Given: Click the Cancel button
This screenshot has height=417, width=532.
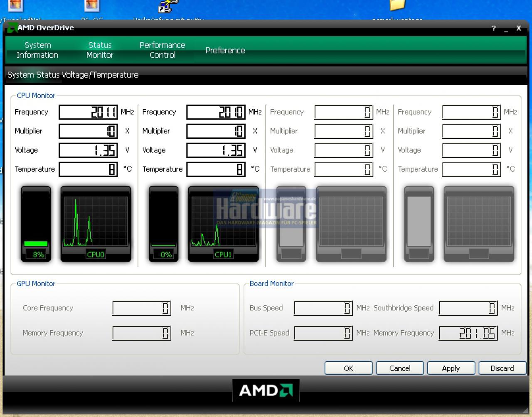Looking at the screenshot, I should point(400,368).
